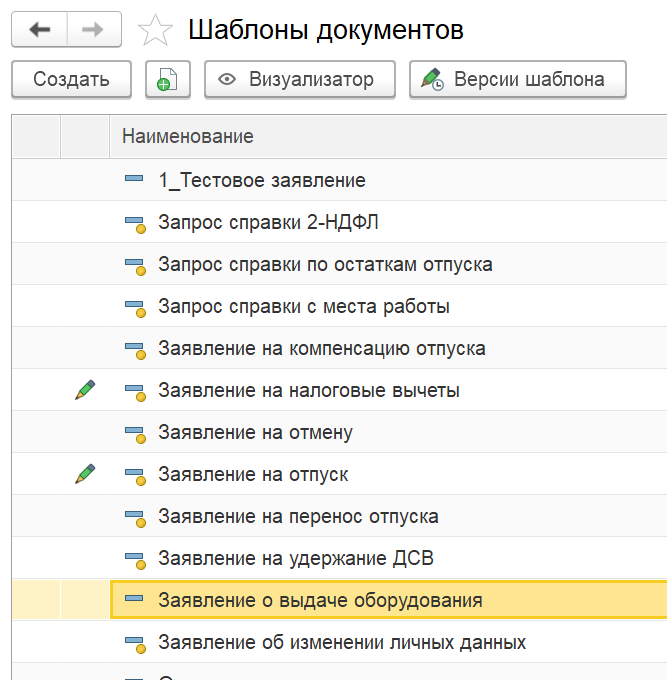The image size is (667, 680).
Task: Add page to favorites with star icon
Action: pos(154,31)
